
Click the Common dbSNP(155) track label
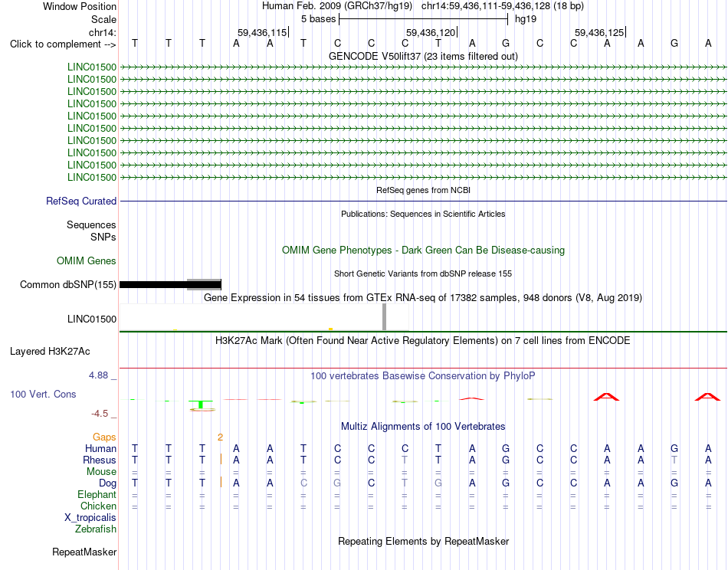(x=68, y=284)
